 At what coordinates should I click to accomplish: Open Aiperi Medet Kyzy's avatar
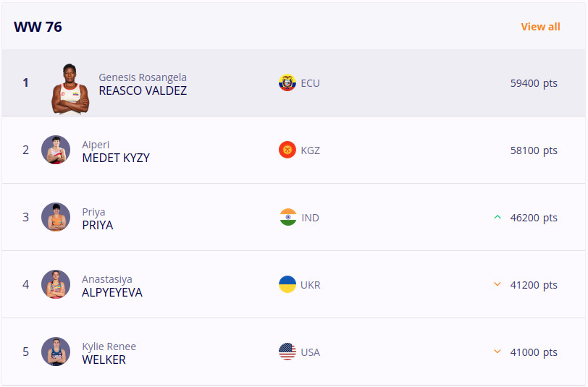[x=56, y=150]
